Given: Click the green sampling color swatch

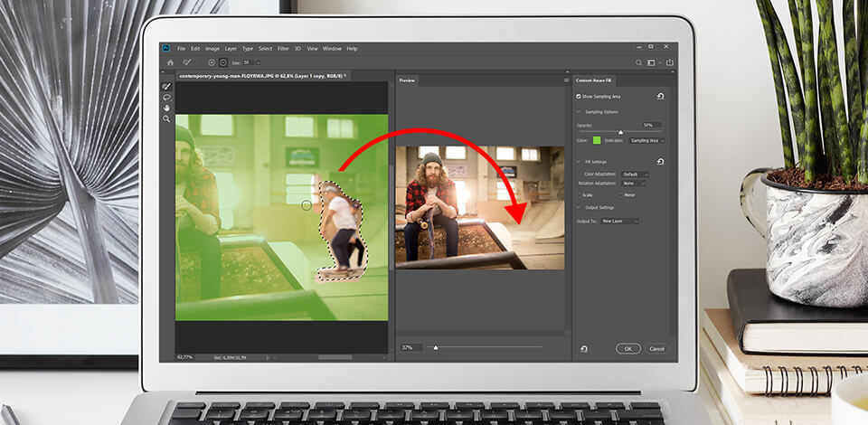Looking at the screenshot, I should click(597, 140).
